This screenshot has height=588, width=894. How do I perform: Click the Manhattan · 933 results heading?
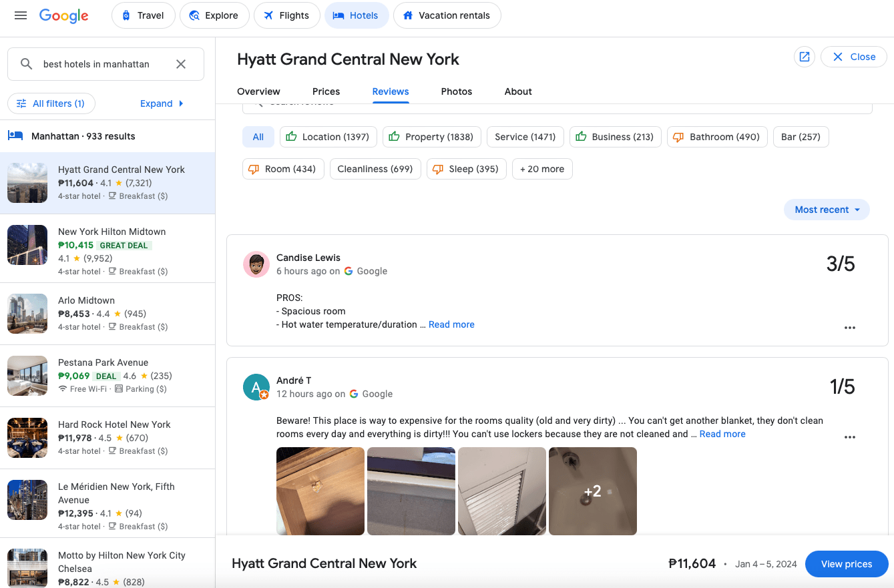click(x=83, y=136)
